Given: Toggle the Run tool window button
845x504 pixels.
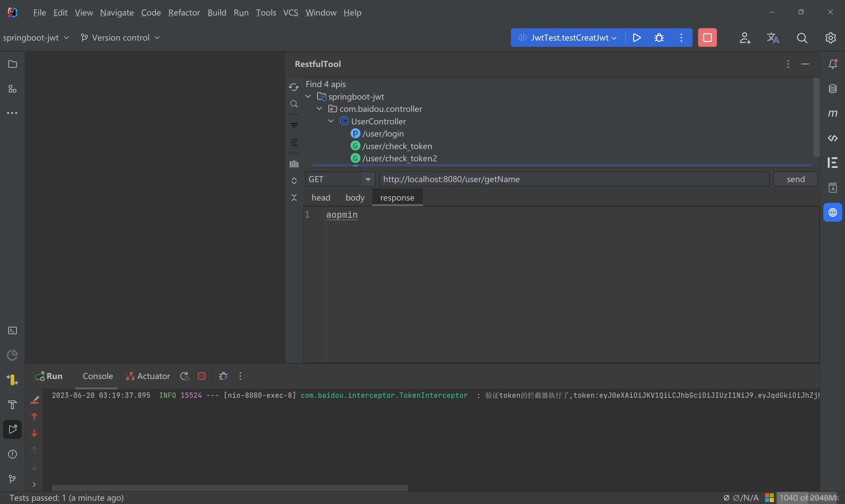Looking at the screenshot, I should pos(13,429).
